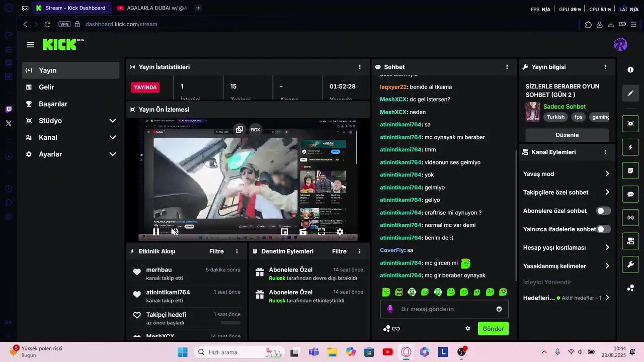Screen dimensions: 644x362
Task: Click Filtre in Etkinlik Akışı panel
Action: tap(216, 251)
